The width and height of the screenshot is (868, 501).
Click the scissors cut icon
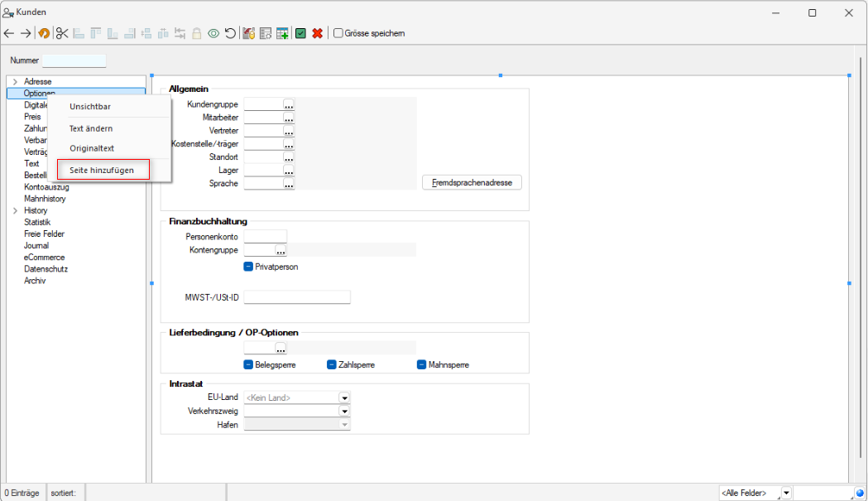coord(62,34)
